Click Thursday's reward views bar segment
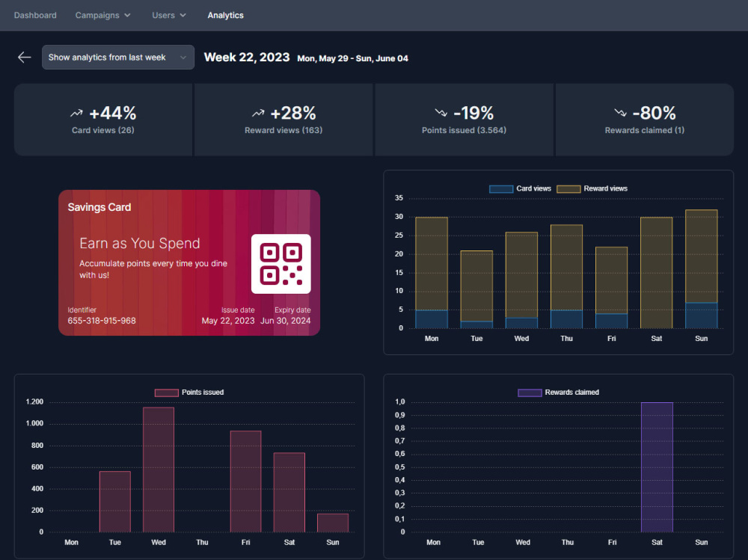 (567, 267)
